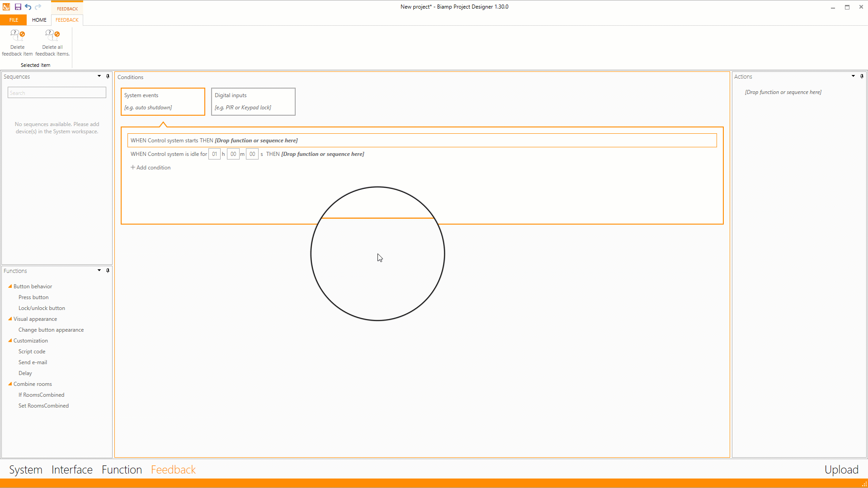Click the Redo icon

point(38,7)
